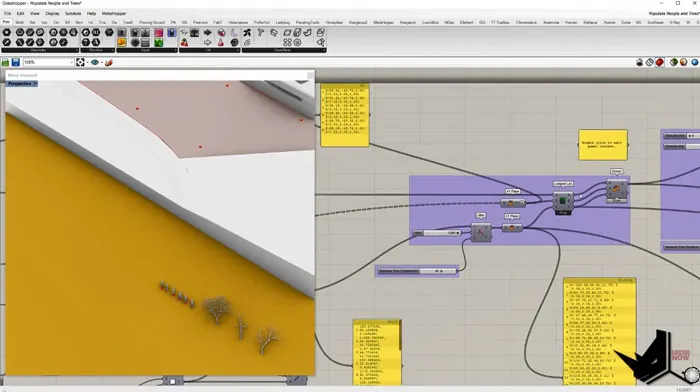Expand the Geometry panel group bar
Image resolution: width=700 pixels, height=392 pixels.
[x=40, y=50]
